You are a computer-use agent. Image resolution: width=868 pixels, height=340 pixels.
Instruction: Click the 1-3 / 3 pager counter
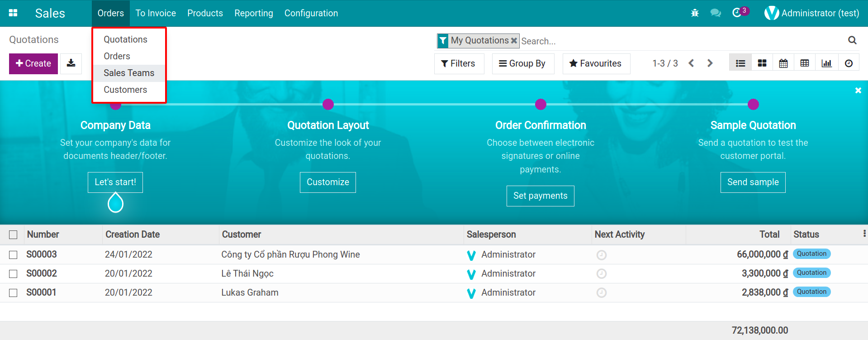click(x=665, y=63)
